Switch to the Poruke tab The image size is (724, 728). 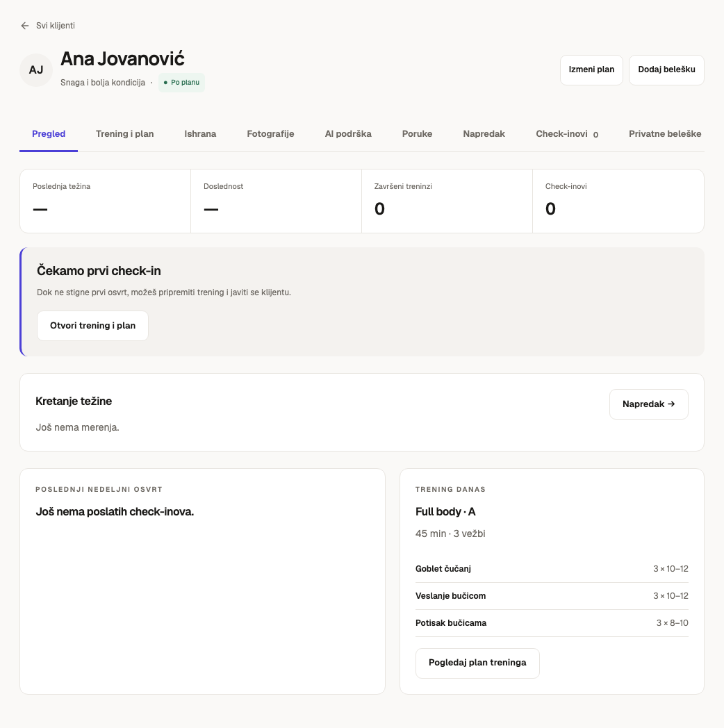[x=417, y=134]
